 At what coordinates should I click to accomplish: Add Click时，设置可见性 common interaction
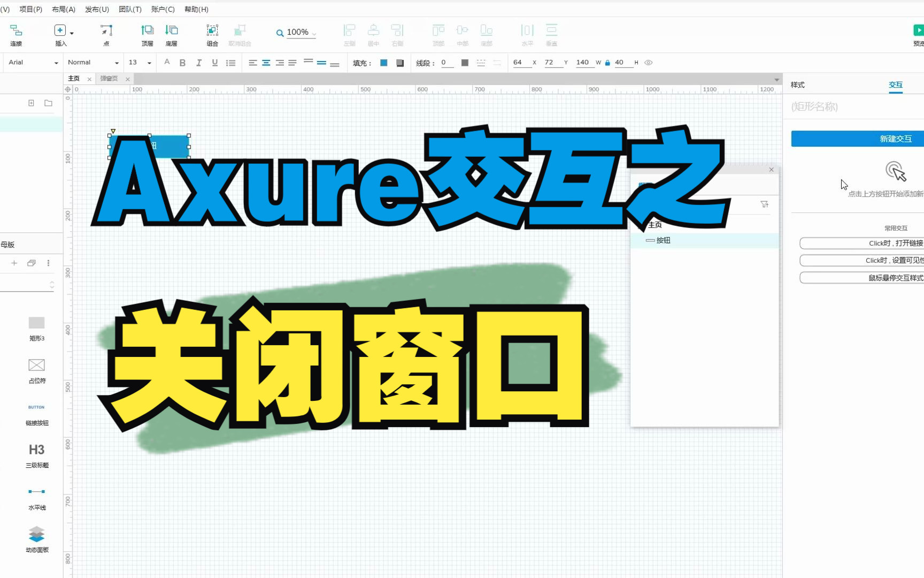pos(862,260)
